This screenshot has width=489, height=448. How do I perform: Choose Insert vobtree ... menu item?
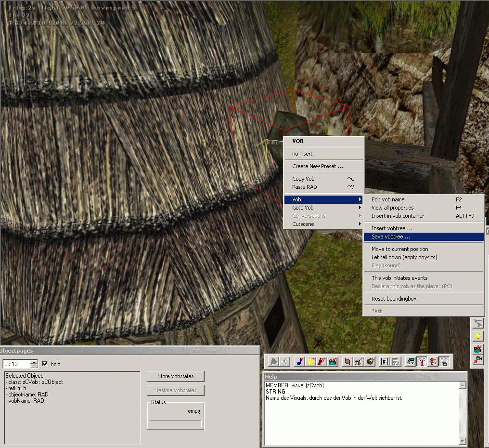click(424, 228)
